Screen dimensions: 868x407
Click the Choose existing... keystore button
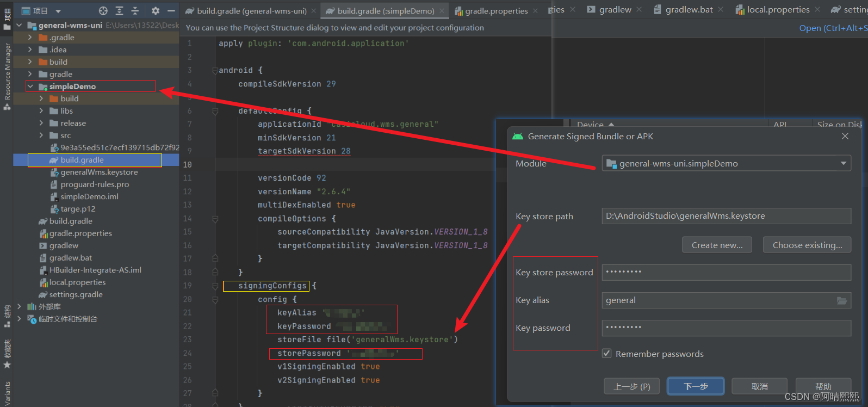(807, 245)
